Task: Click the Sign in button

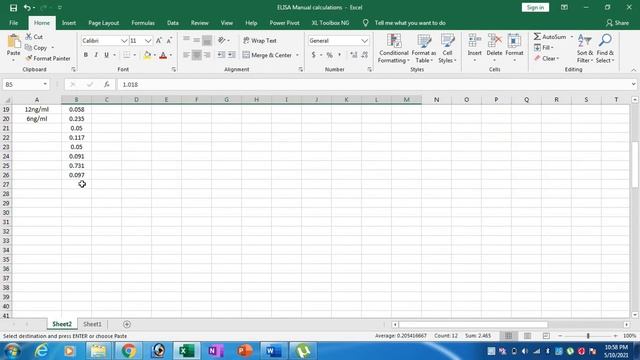Action: 535,7
